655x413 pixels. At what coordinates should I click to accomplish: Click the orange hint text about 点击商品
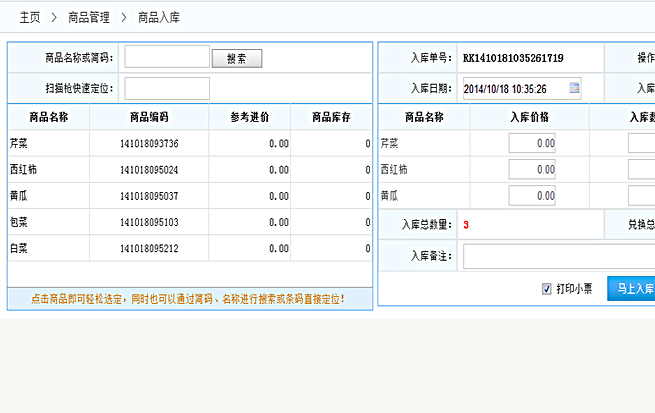coord(188,299)
